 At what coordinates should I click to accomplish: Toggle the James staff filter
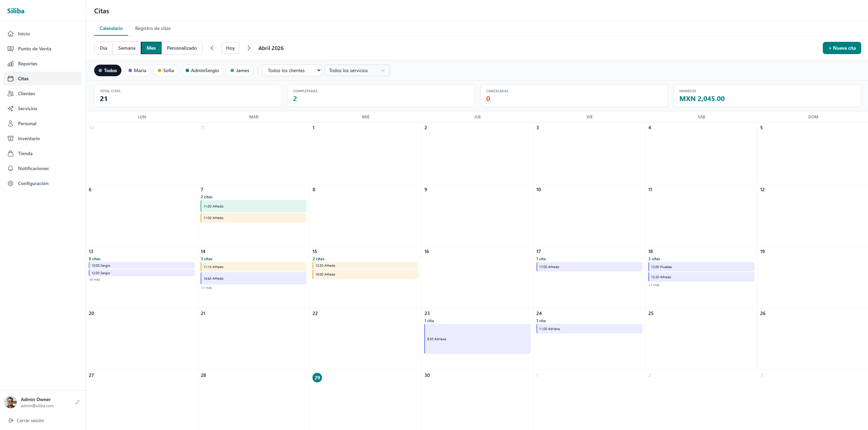(x=240, y=70)
